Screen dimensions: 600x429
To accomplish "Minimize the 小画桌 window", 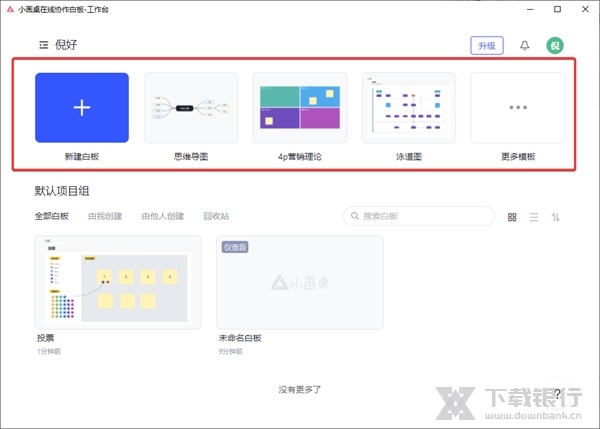I will [x=530, y=9].
